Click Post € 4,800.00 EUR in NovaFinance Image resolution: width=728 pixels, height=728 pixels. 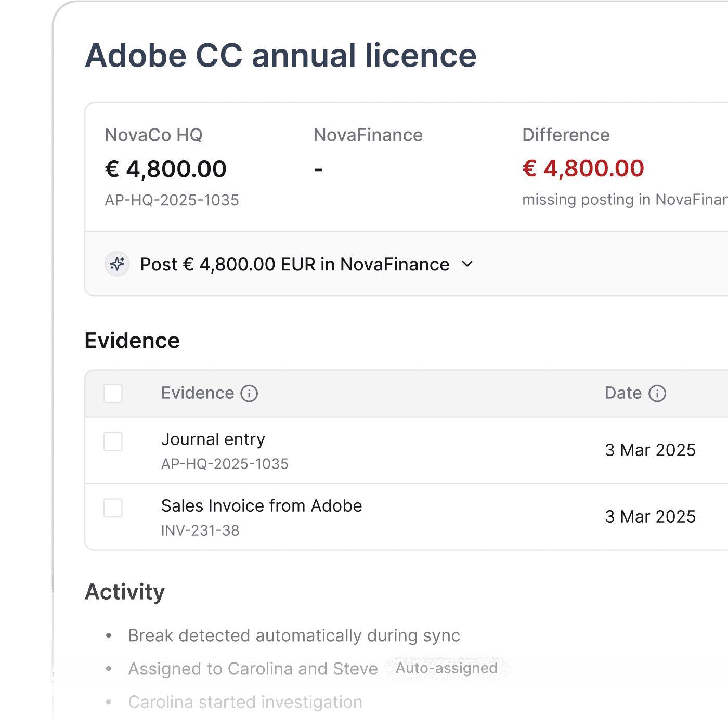point(294,265)
